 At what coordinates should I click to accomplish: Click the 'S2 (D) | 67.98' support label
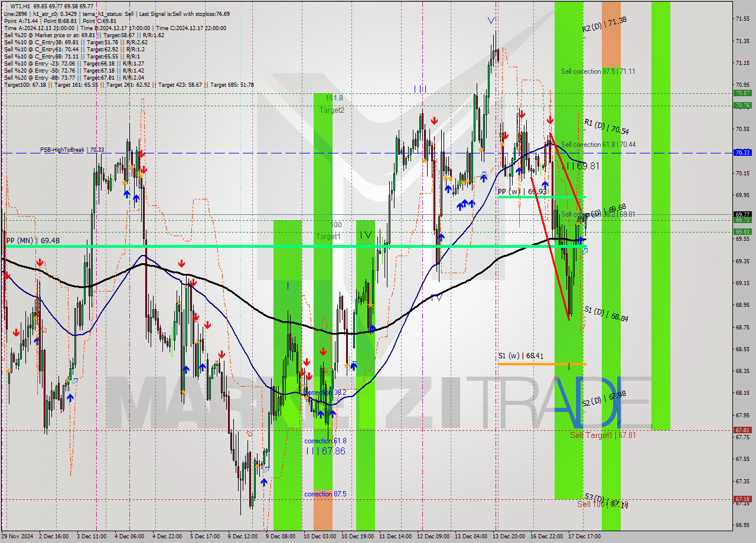pos(604,398)
